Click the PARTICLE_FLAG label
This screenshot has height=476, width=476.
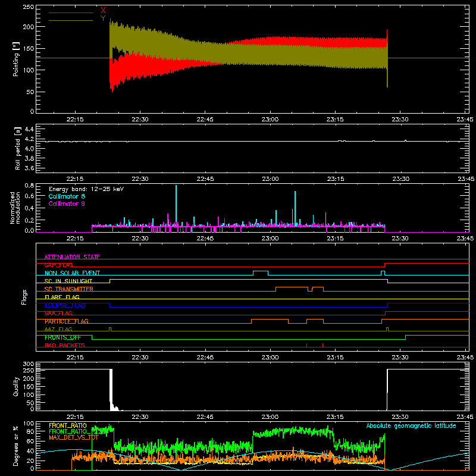(x=67, y=321)
